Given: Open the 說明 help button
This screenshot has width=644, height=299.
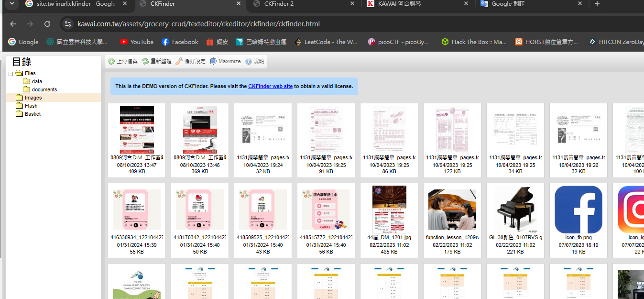Looking at the screenshot, I should [x=254, y=61].
